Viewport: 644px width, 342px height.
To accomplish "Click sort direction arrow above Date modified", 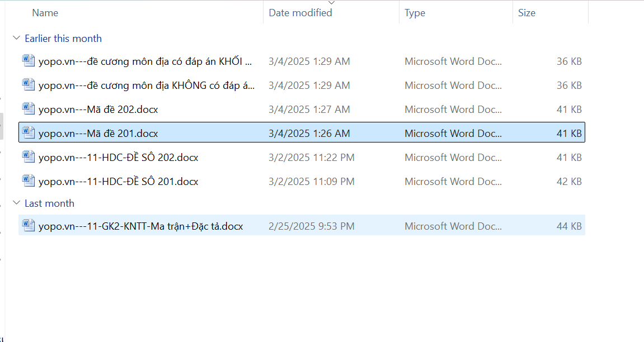I will pyautogui.click(x=331, y=3).
